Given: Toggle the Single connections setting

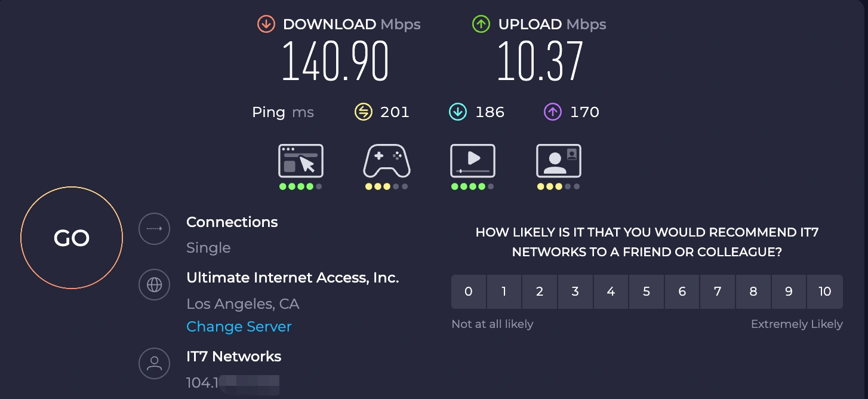Looking at the screenshot, I should coord(208,248).
